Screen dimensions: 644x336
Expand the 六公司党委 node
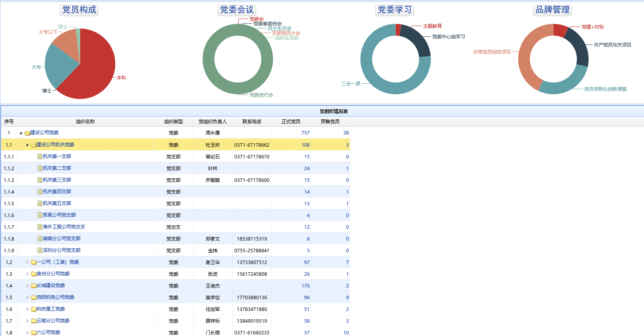[x=27, y=332]
